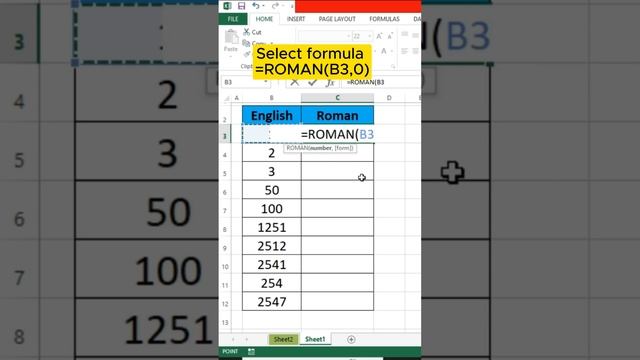Switch to the INSERT ribbon tab
The height and width of the screenshot is (360, 640).
(296, 19)
